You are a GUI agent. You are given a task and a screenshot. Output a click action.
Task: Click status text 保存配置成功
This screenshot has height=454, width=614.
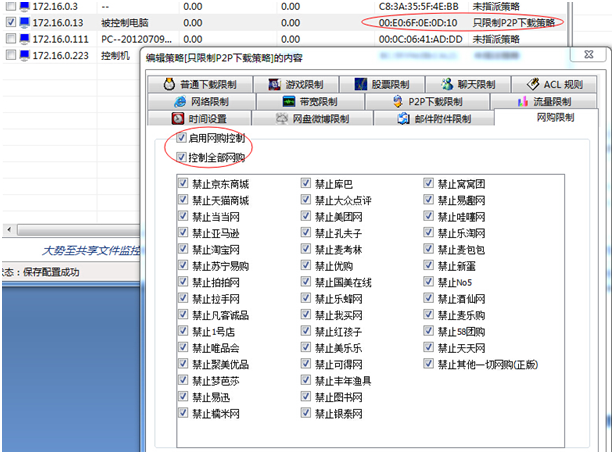tap(51, 272)
